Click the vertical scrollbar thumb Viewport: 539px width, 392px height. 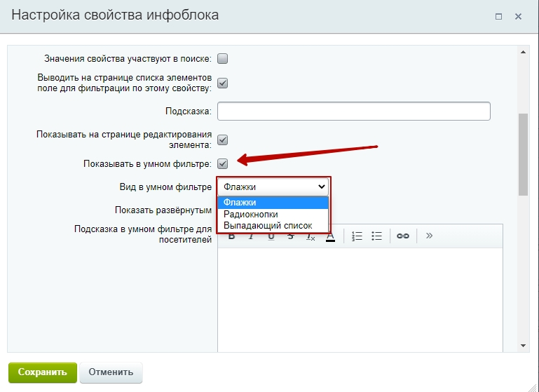523,155
